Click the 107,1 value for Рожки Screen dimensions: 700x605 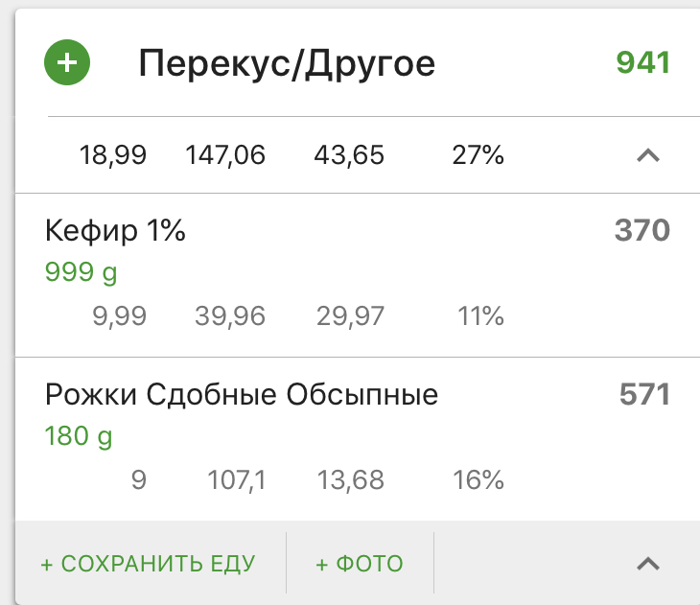click(x=237, y=479)
